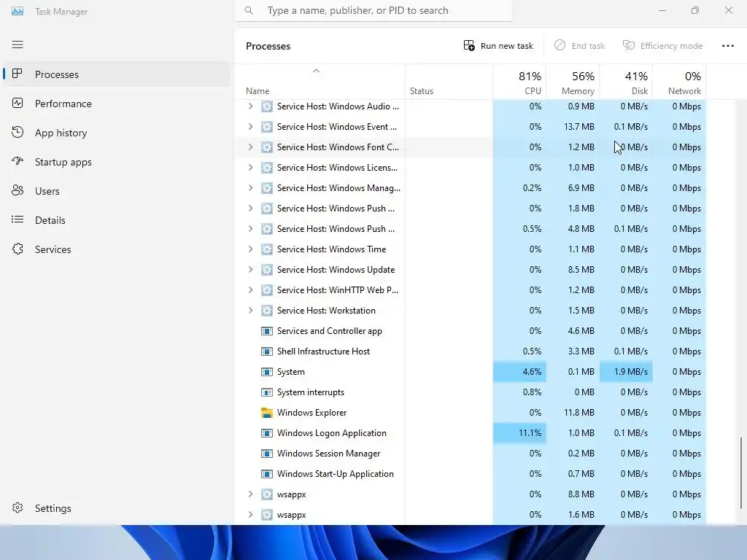
Task: Switch to the Details page
Action: [117, 220]
